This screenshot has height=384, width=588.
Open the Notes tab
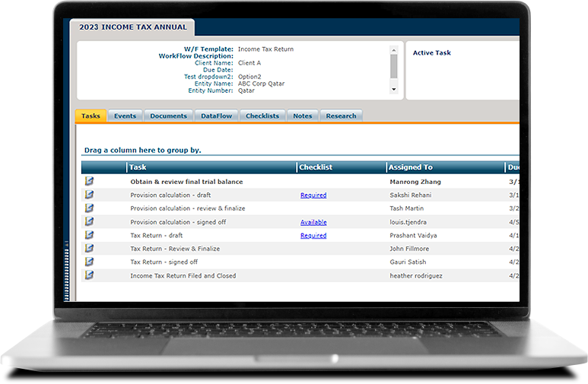coord(302,116)
